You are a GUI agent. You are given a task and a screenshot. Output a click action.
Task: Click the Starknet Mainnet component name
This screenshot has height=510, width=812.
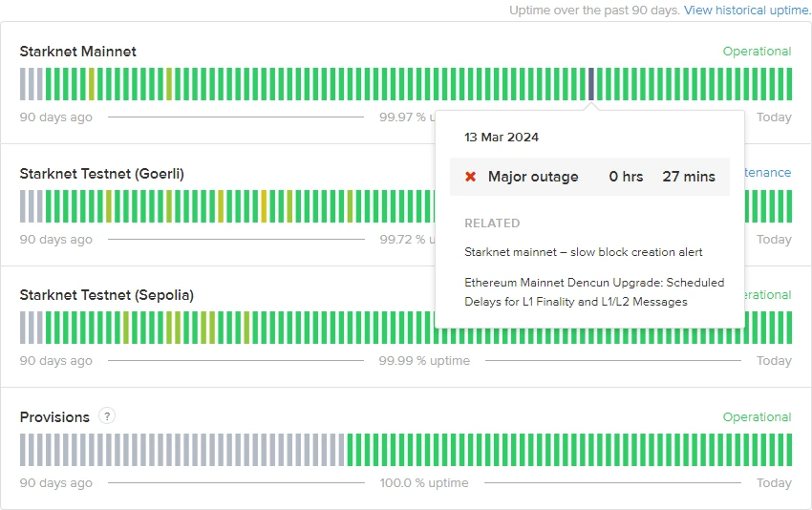[x=77, y=52]
